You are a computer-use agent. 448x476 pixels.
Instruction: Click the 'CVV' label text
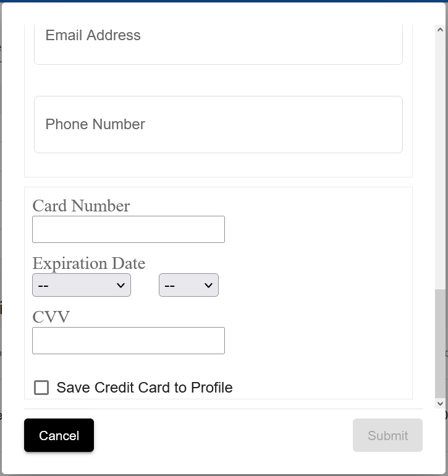pos(51,317)
